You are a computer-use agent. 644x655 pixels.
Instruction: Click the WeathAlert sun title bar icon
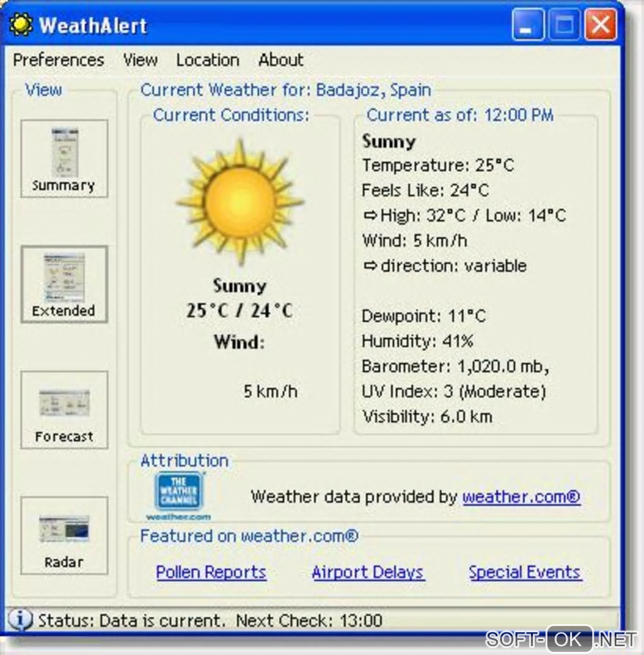(20, 25)
